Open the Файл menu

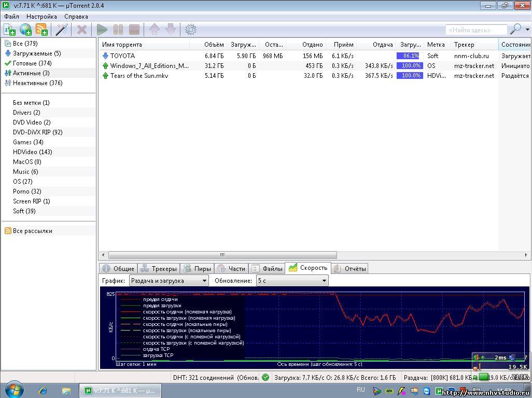pos(11,16)
